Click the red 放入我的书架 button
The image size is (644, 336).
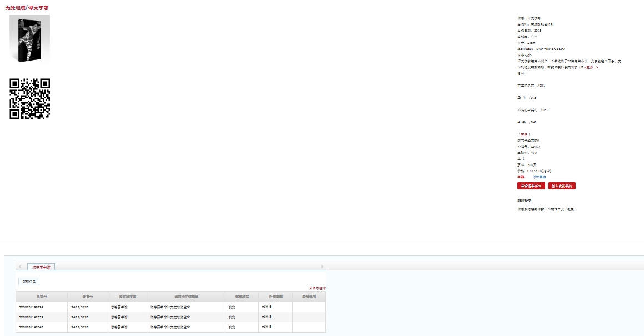[561, 186]
